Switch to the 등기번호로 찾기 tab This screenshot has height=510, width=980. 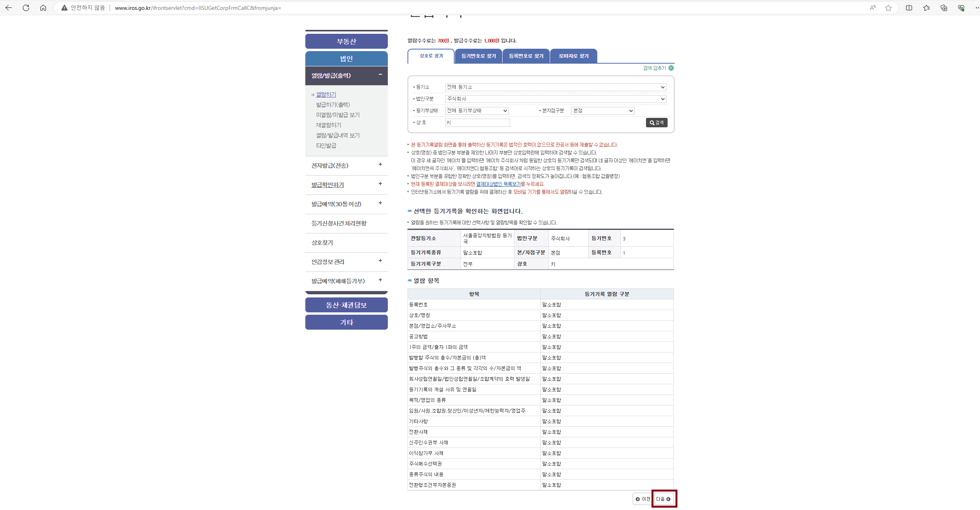(479, 56)
